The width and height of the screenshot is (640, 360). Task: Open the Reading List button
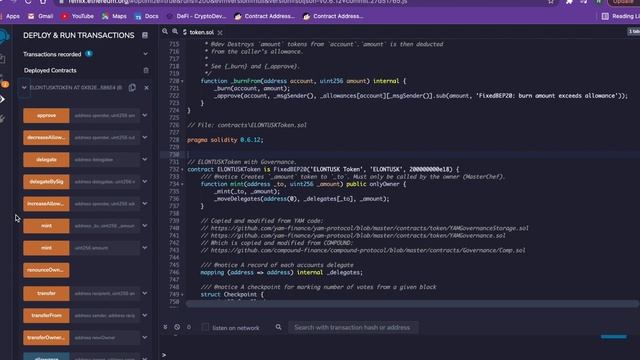(620, 16)
